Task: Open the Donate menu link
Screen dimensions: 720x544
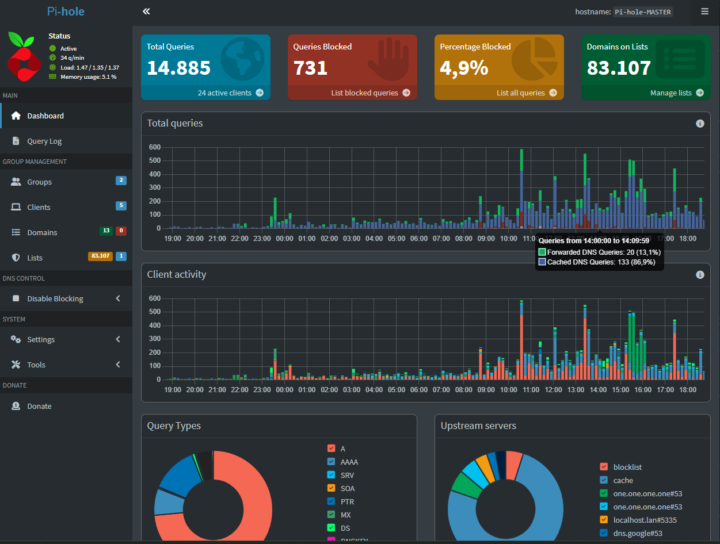Action: tap(66, 406)
